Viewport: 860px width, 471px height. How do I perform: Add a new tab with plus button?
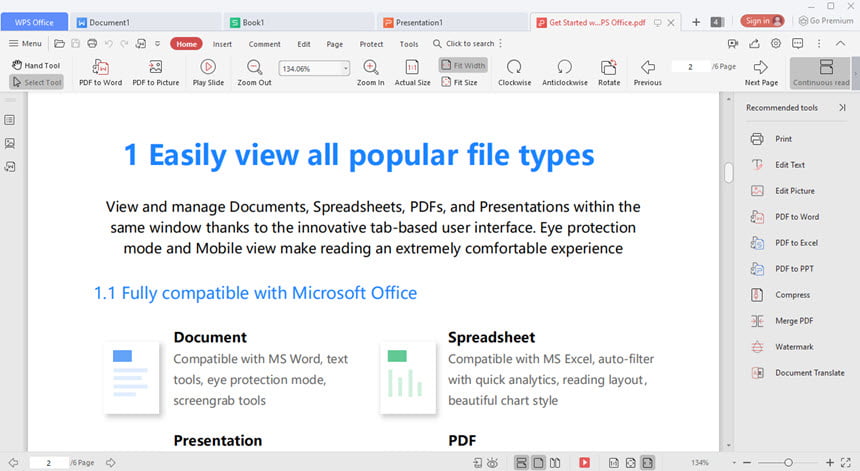pos(696,22)
